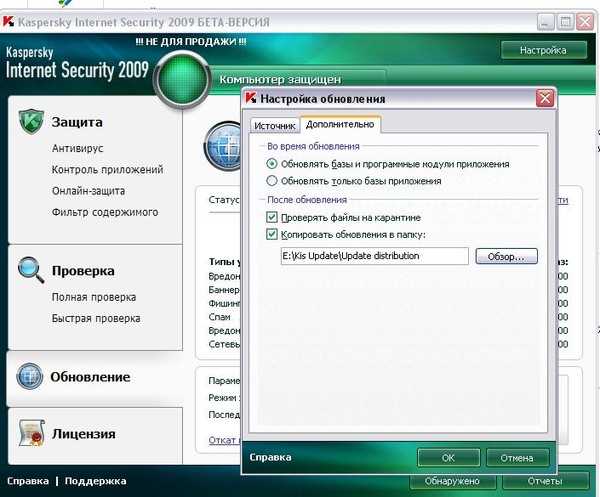Open Настройка button in main window
The height and width of the screenshot is (497, 600).
pyautogui.click(x=543, y=50)
